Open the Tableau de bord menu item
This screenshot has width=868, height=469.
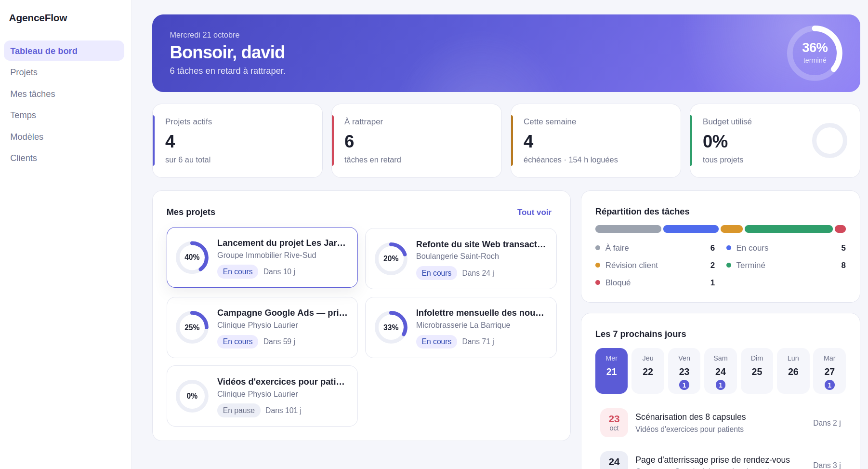point(64,51)
